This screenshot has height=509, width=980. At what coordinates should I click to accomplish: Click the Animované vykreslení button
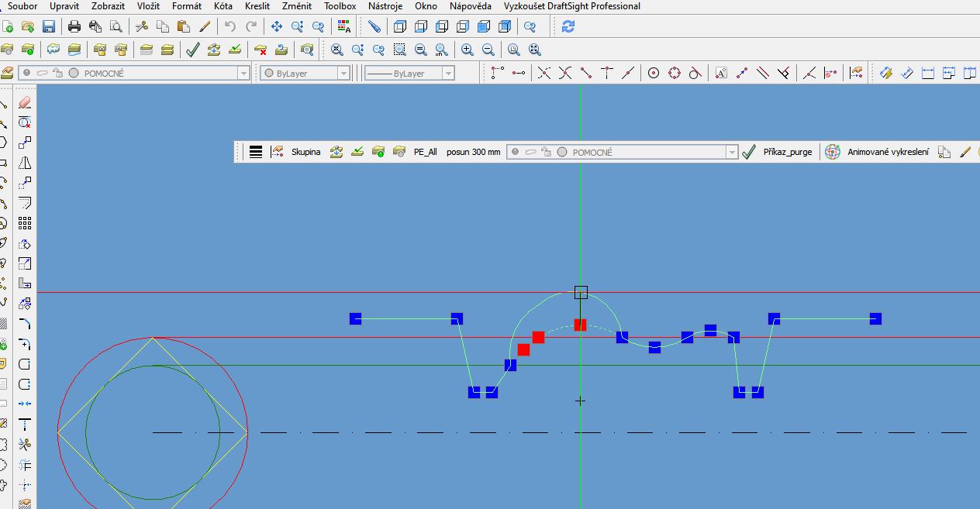[887, 153]
